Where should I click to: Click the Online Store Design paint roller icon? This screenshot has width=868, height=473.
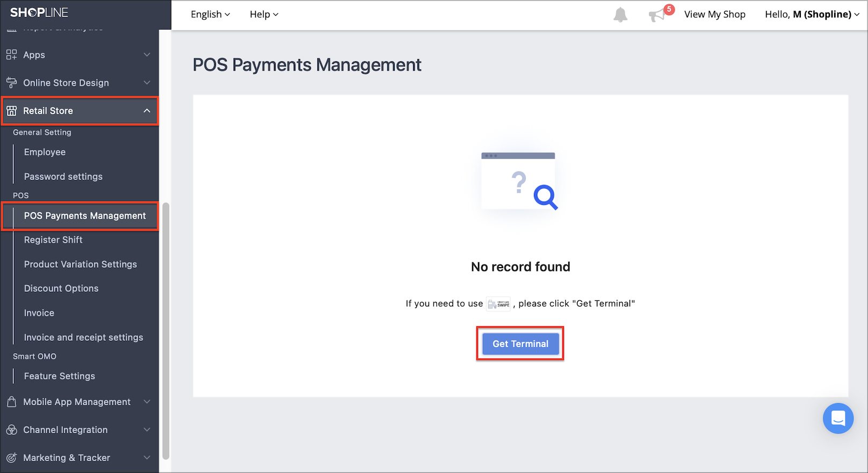click(11, 83)
